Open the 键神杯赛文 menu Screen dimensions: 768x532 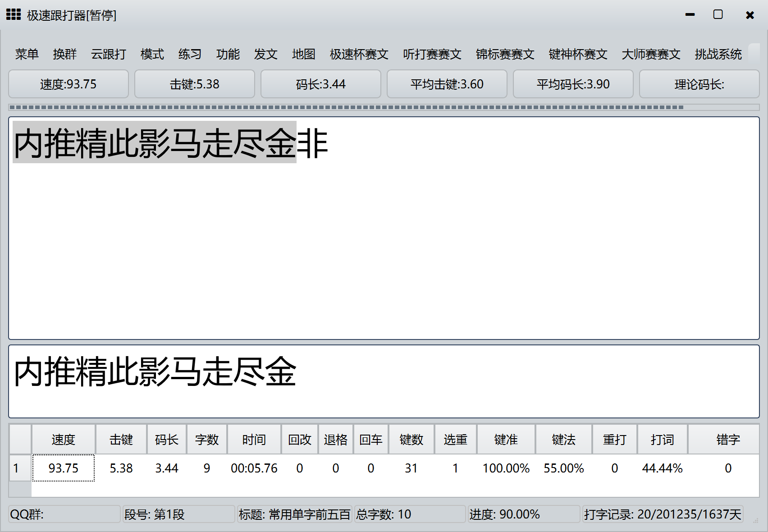pyautogui.click(x=578, y=54)
